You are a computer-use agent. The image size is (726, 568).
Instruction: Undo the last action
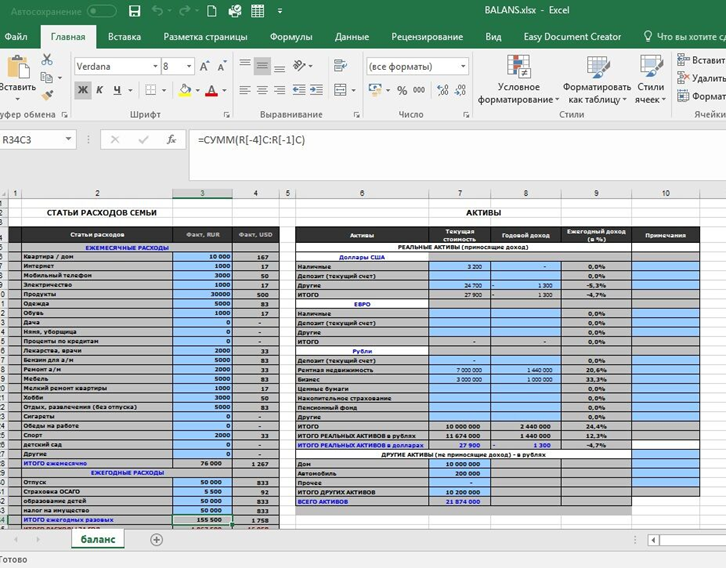pos(158,11)
